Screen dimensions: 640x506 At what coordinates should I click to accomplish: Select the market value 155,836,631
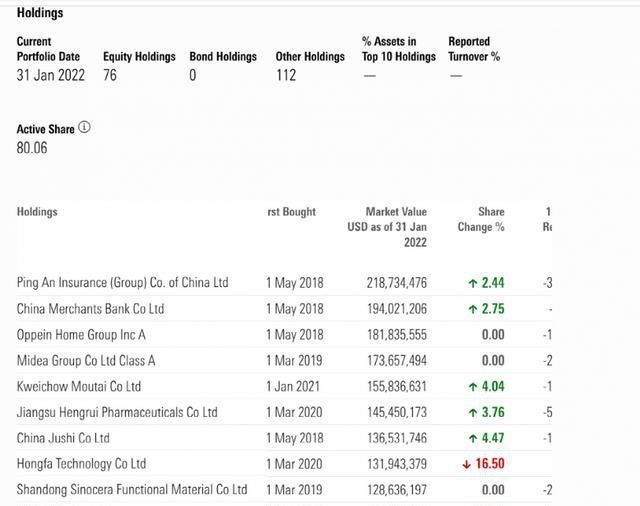point(397,386)
